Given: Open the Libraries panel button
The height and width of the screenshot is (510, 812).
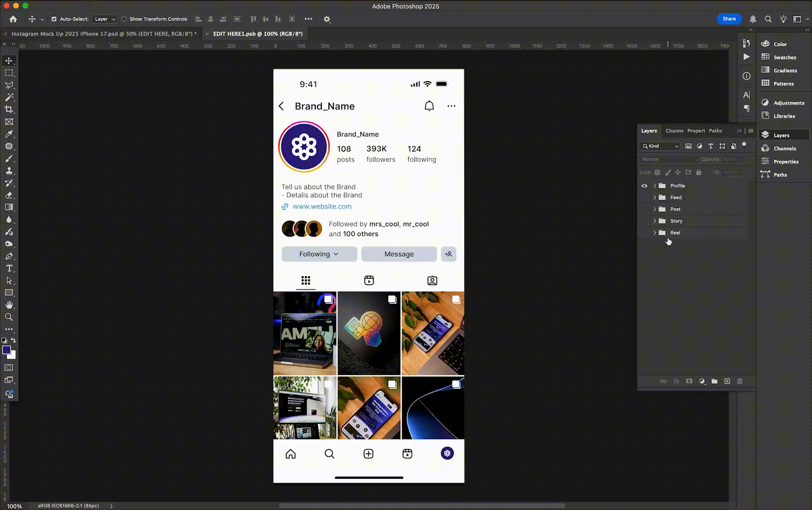Looking at the screenshot, I should pyautogui.click(x=778, y=116).
